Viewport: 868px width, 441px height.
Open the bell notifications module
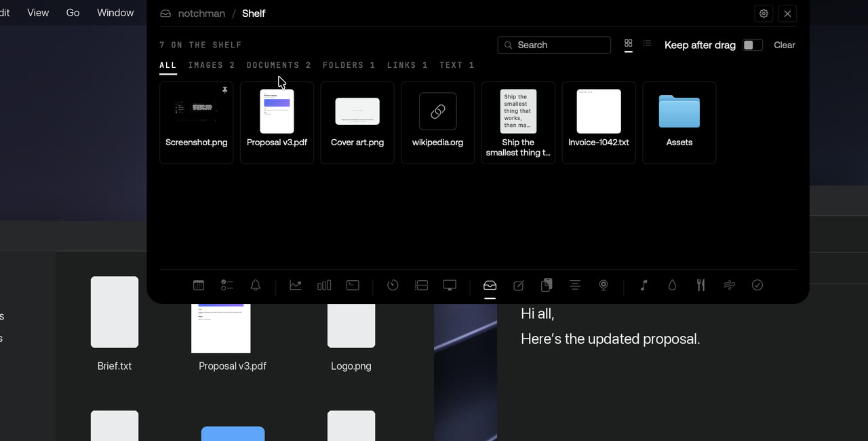(x=256, y=286)
